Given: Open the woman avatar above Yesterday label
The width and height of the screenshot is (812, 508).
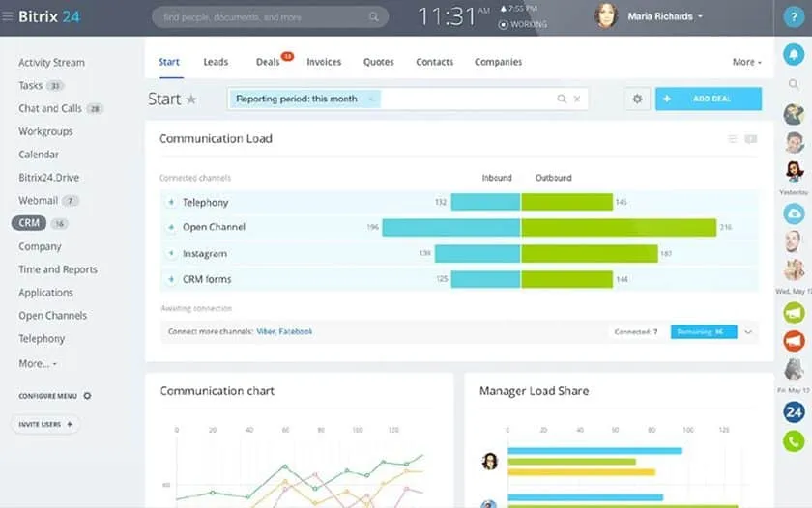Looking at the screenshot, I should (794, 171).
